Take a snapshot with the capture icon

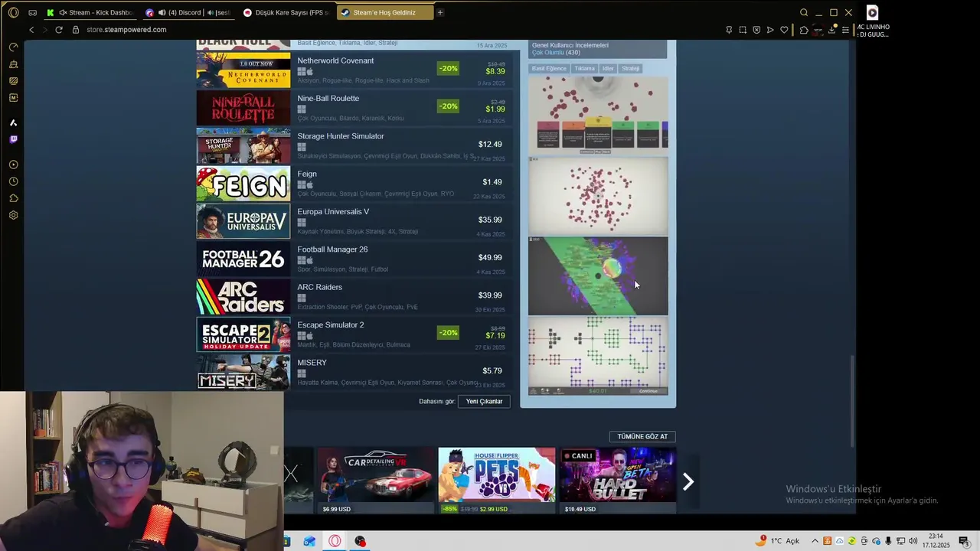tap(743, 30)
